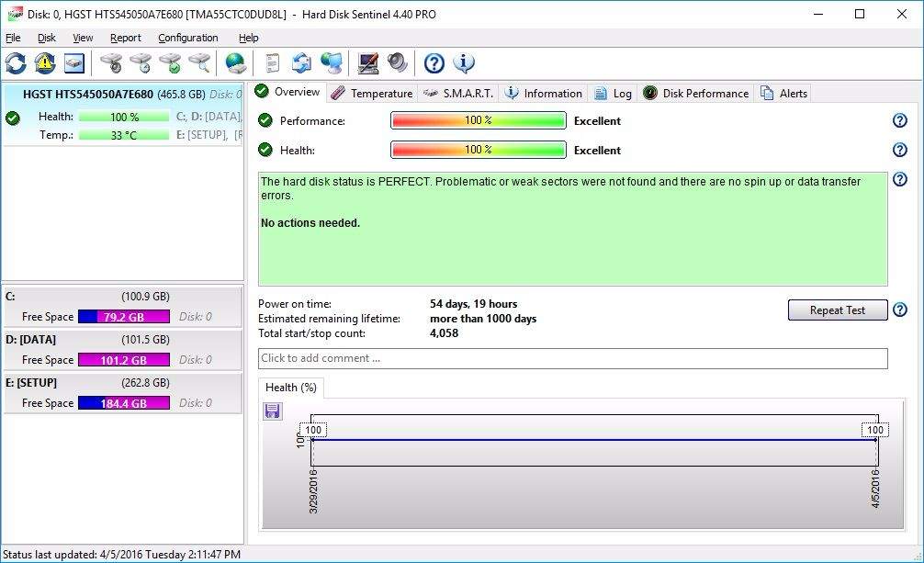The height and width of the screenshot is (563, 924).
Task: Click the envelope with blue arrows icon
Action: pyautogui.click(x=301, y=63)
